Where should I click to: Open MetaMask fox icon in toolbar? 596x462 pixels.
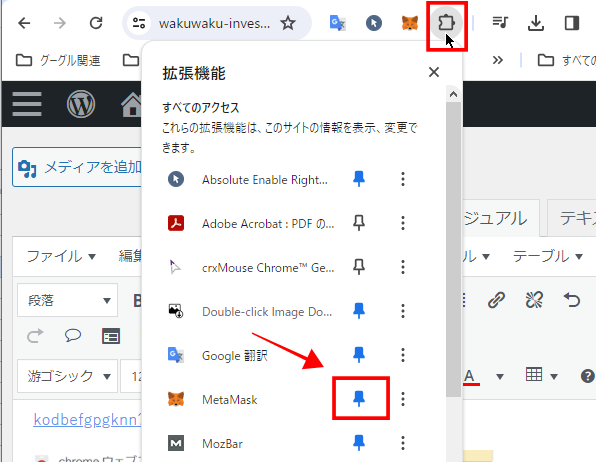tap(410, 23)
